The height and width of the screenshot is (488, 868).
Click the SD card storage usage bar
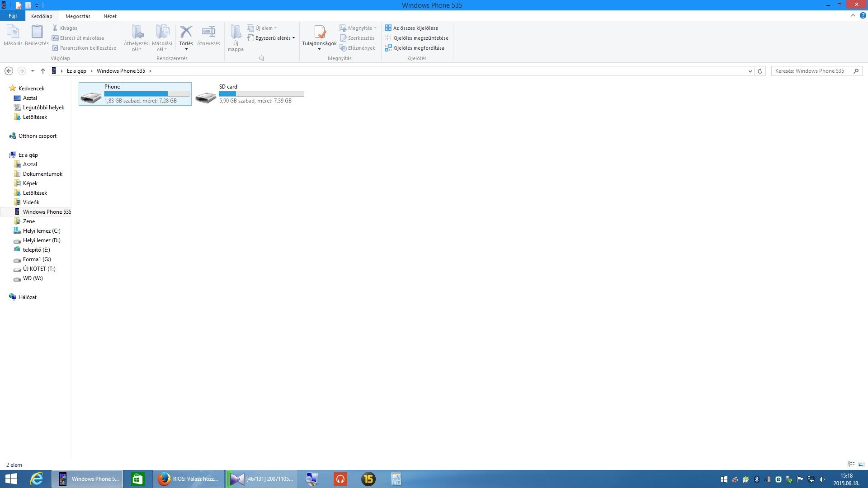point(261,94)
